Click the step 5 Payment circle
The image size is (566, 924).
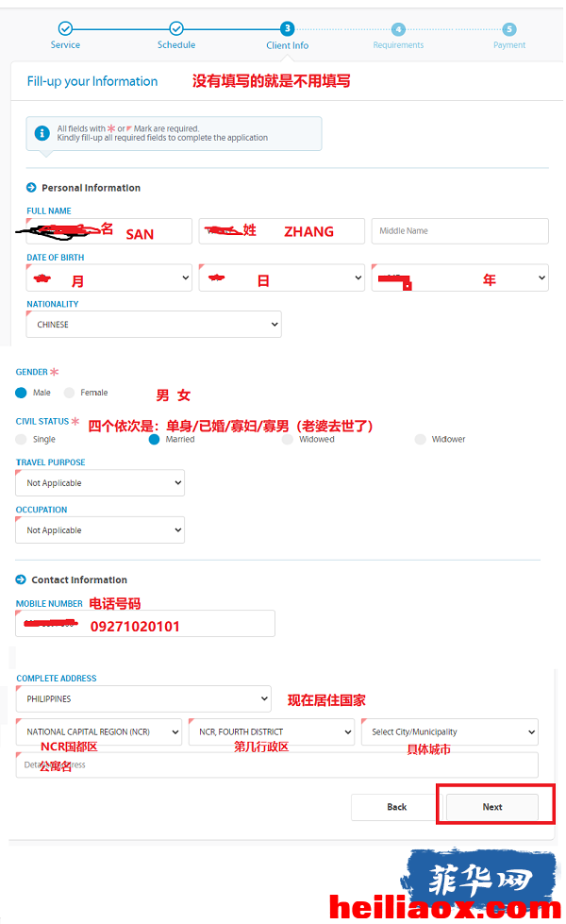pos(508,29)
